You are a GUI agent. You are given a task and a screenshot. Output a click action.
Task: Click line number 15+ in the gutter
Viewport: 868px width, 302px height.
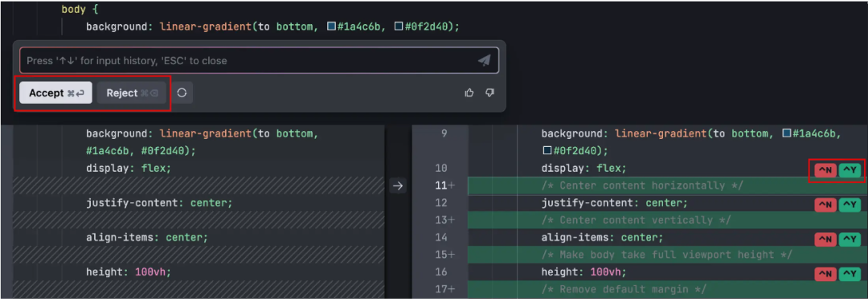pyautogui.click(x=444, y=255)
